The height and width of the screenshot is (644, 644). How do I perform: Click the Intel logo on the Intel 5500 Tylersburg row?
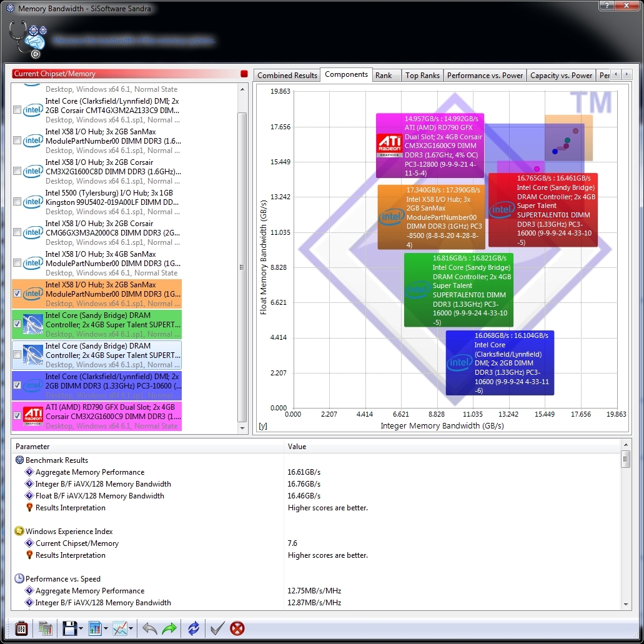[x=33, y=202]
